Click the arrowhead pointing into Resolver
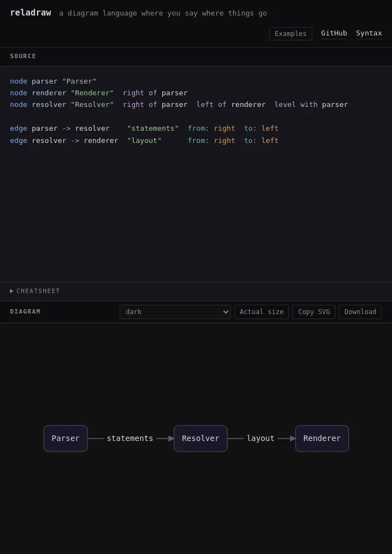This screenshot has width=392, height=554. [171, 438]
